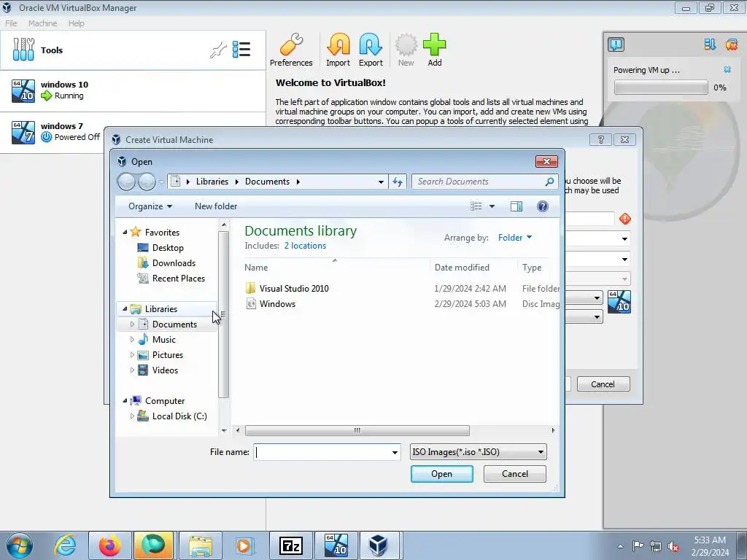Open the File menu
Image resolution: width=747 pixels, height=560 pixels.
click(11, 23)
